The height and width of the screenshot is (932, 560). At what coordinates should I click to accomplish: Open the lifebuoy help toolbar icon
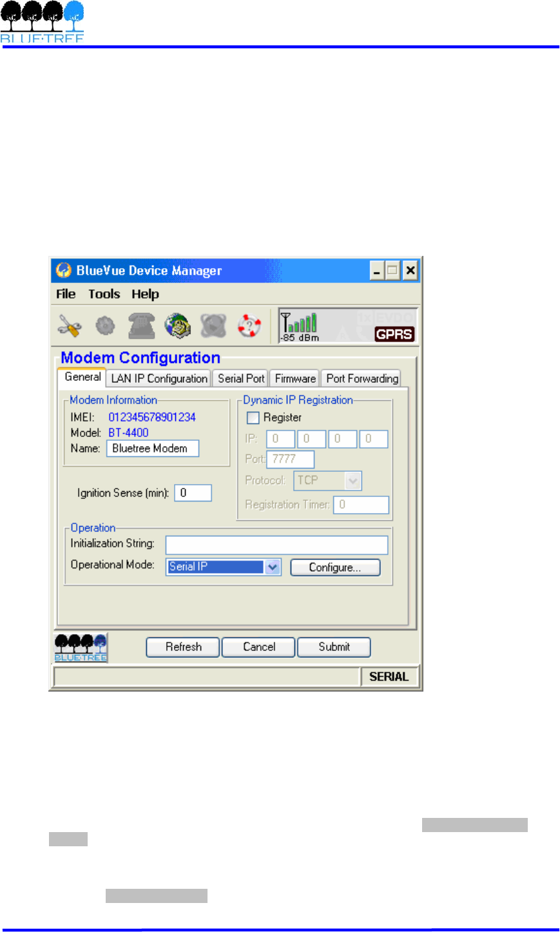click(x=248, y=326)
